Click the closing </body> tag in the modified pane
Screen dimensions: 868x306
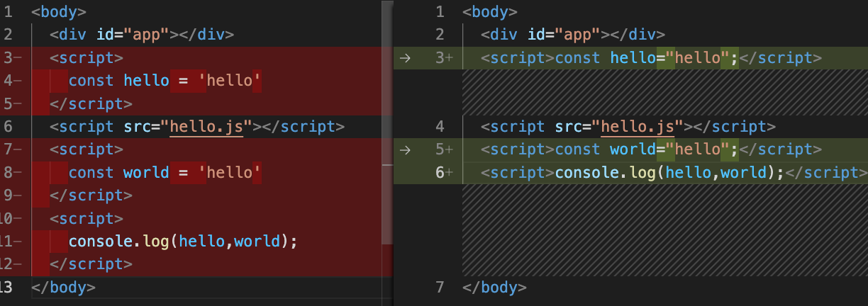coord(494,287)
